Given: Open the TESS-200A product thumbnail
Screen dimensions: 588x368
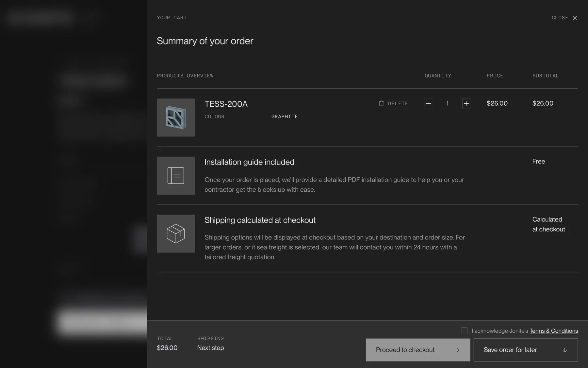Looking at the screenshot, I should pyautogui.click(x=176, y=118).
